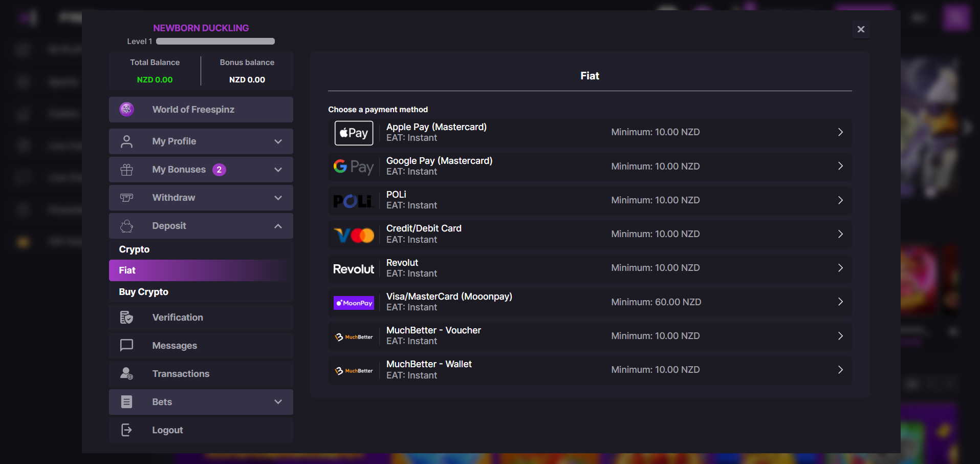Open Apple Pay row arrow
Screen dimensions: 980x464
[x=840, y=132]
